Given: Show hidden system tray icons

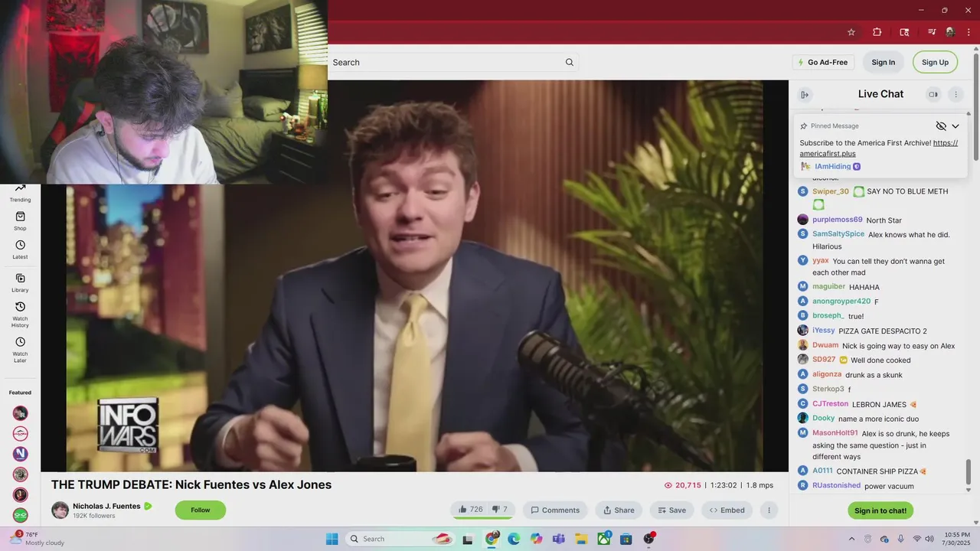Looking at the screenshot, I should (851, 539).
